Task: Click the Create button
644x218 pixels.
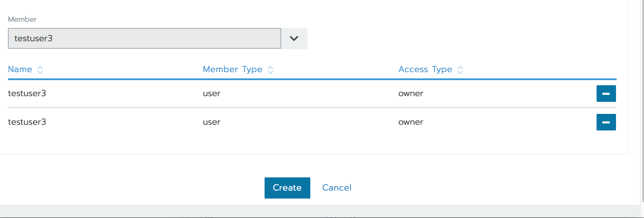Action: tap(287, 188)
